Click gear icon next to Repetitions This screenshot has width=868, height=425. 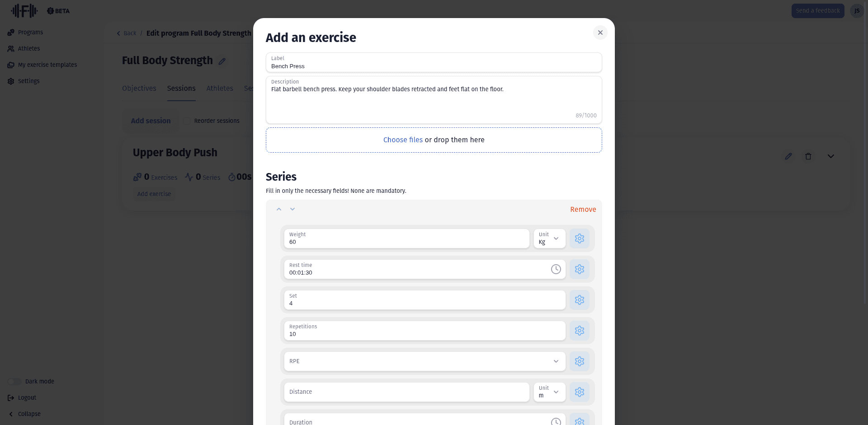point(579,331)
